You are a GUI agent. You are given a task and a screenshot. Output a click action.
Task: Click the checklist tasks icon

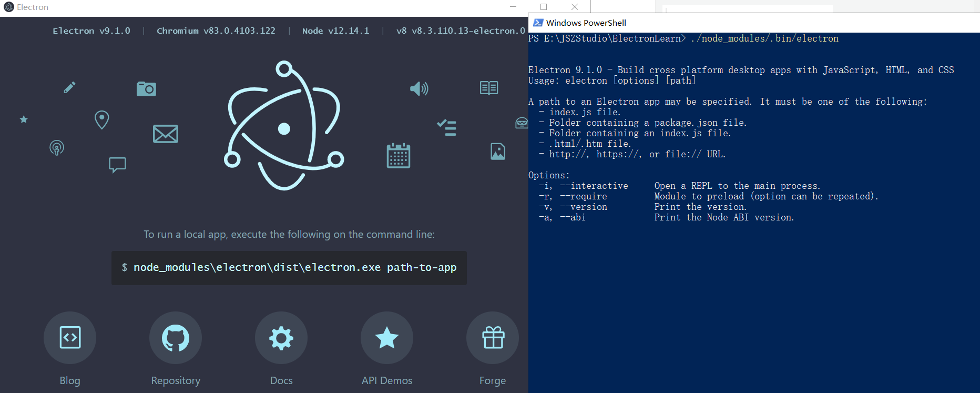coord(447,127)
